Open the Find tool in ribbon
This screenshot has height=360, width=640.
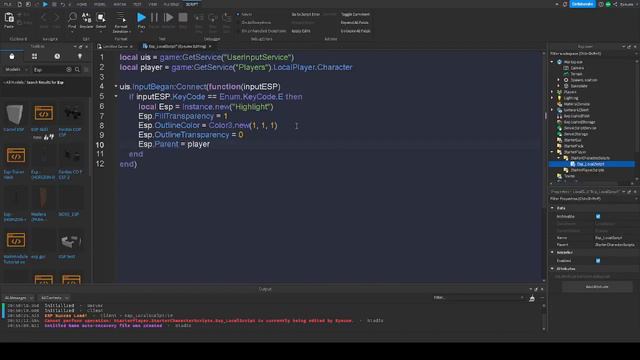coord(72,18)
